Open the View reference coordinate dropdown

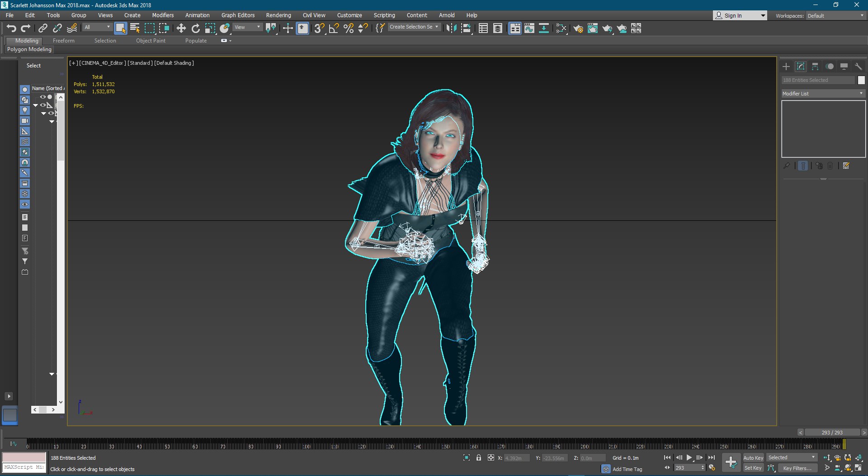(247, 27)
